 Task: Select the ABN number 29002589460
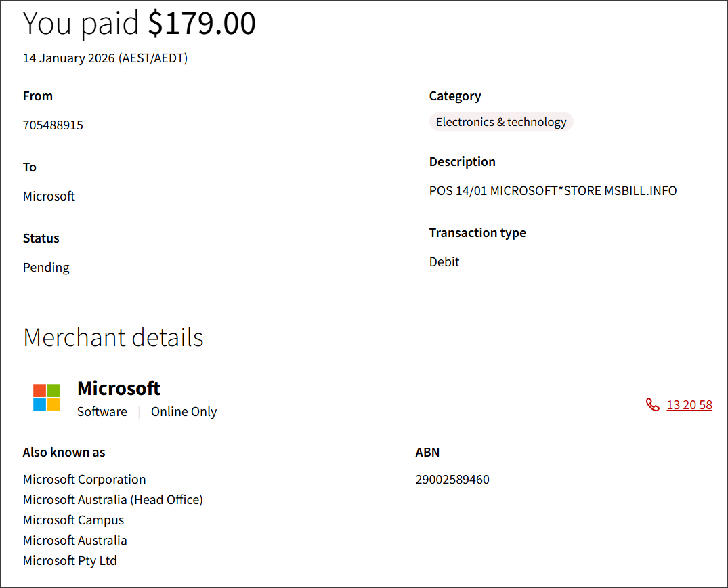(452, 480)
